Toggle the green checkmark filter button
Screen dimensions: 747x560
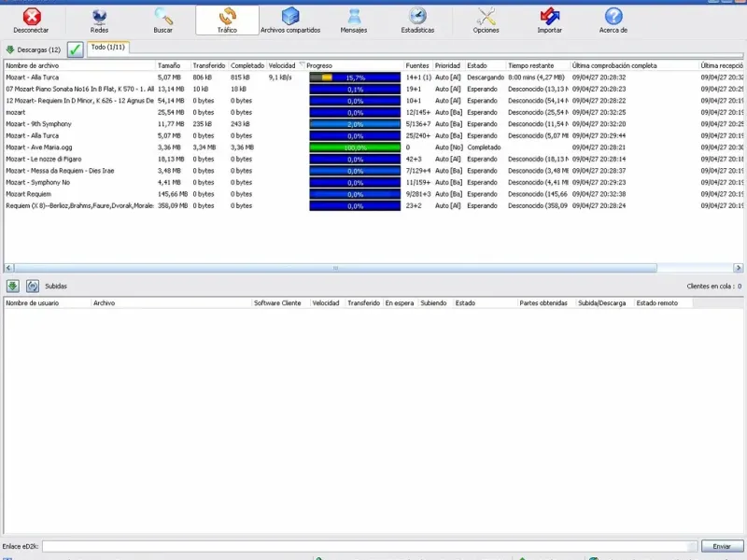tap(76, 49)
